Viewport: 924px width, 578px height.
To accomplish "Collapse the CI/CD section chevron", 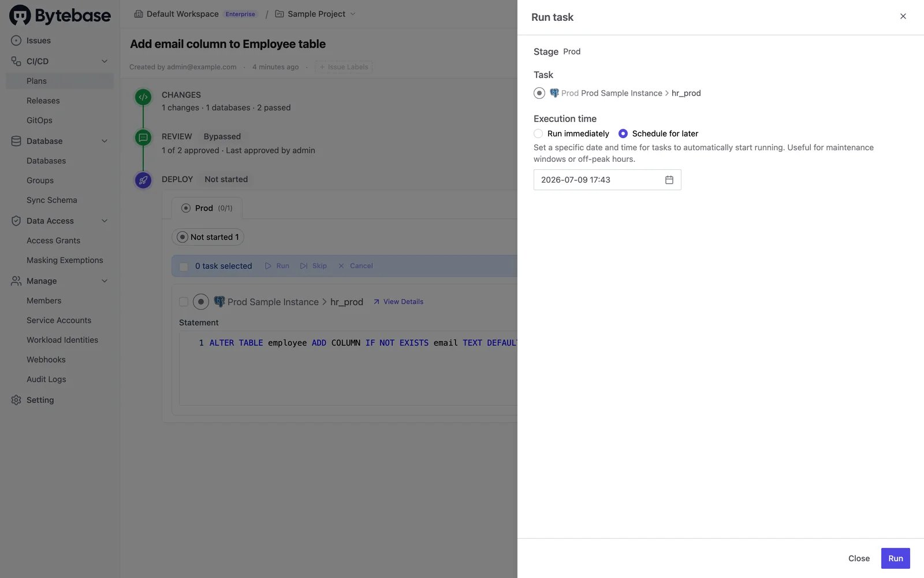I will click(x=105, y=61).
